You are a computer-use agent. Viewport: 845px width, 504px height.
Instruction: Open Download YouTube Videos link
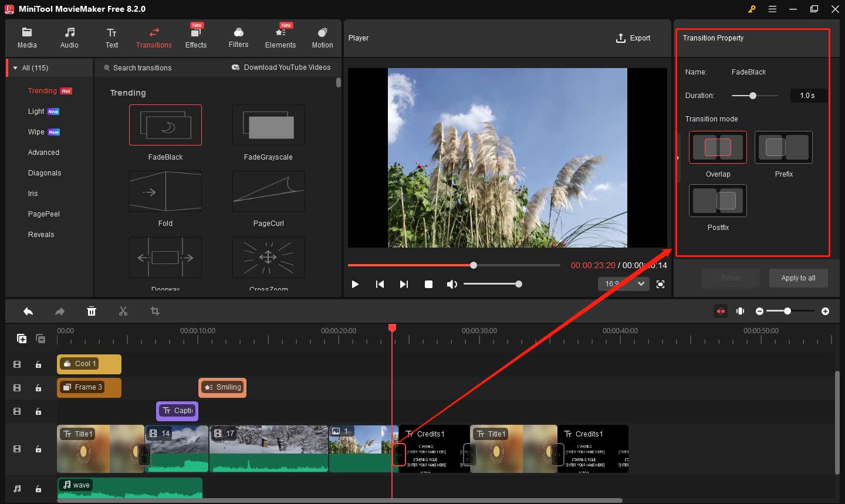click(x=281, y=67)
